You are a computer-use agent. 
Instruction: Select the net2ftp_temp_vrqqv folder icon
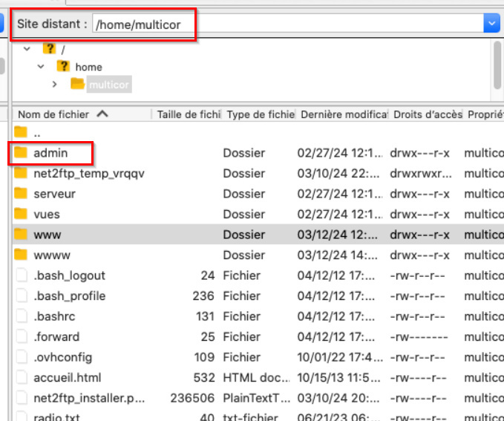[x=22, y=174]
